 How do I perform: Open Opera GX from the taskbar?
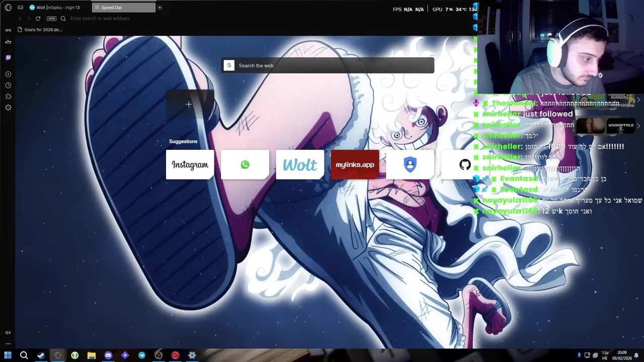click(x=58, y=355)
